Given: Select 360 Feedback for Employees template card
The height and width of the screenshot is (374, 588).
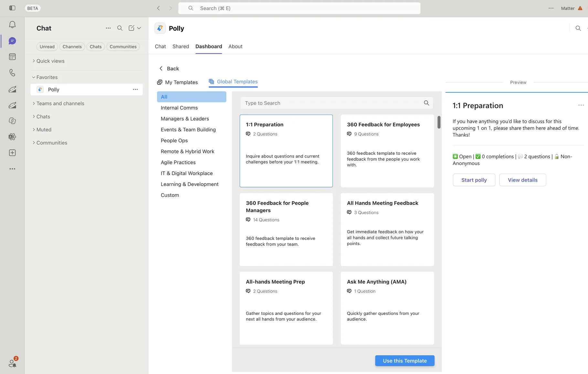Looking at the screenshot, I should pos(387,151).
